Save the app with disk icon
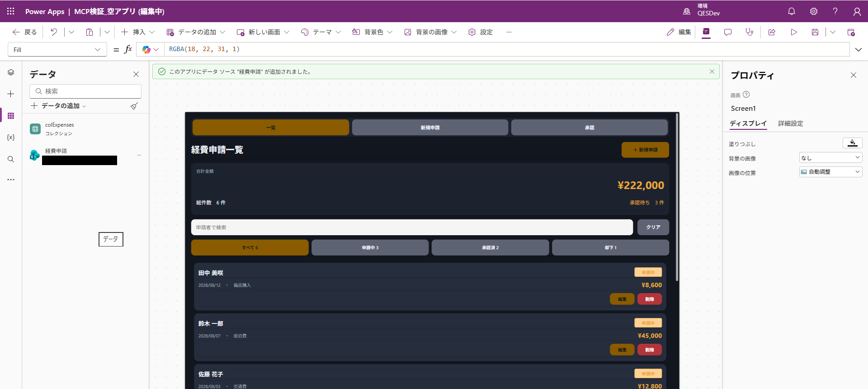 coord(815,32)
